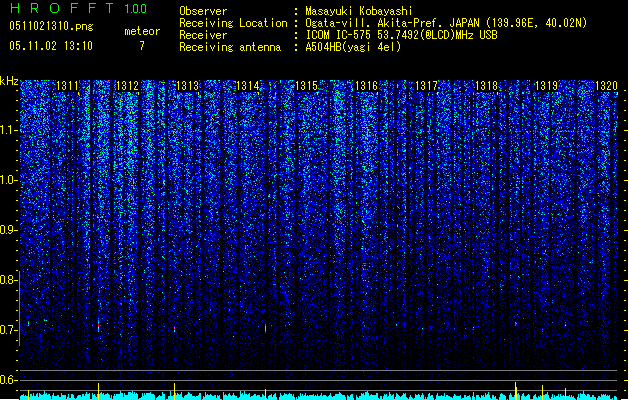Image resolution: width=629 pixels, height=400 pixels.
Task: Select observer name Masayuki Kobayashi
Action: tap(359, 11)
